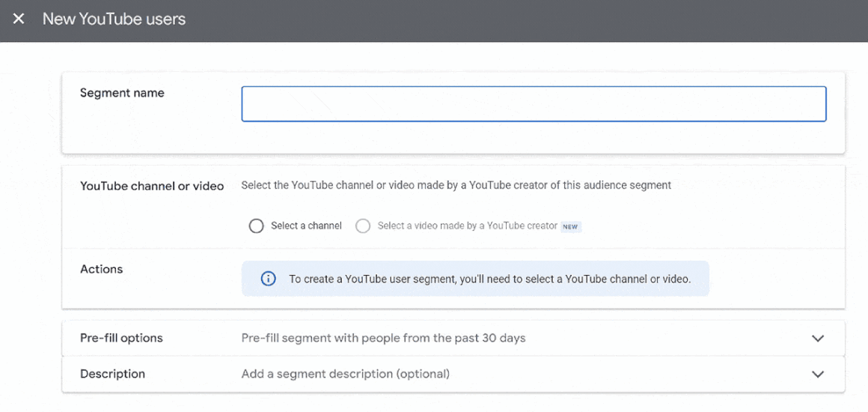
Task: Click the 'YouTube channel or video' label
Action: click(152, 187)
